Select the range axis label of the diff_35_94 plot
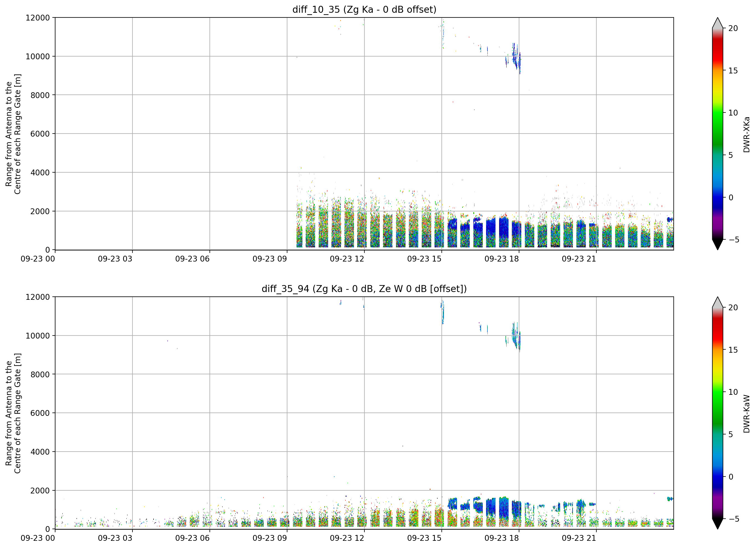This screenshot has width=756, height=548. pyautogui.click(x=13, y=413)
